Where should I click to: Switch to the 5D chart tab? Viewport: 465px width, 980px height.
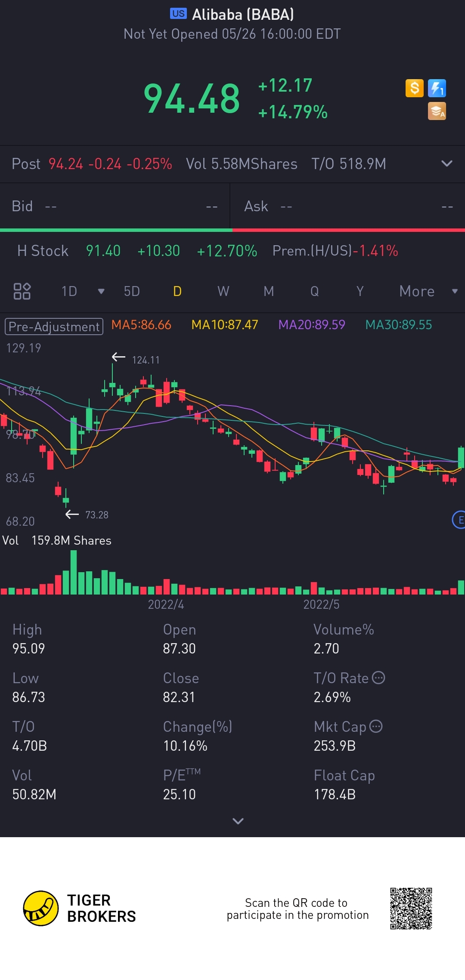[132, 291]
